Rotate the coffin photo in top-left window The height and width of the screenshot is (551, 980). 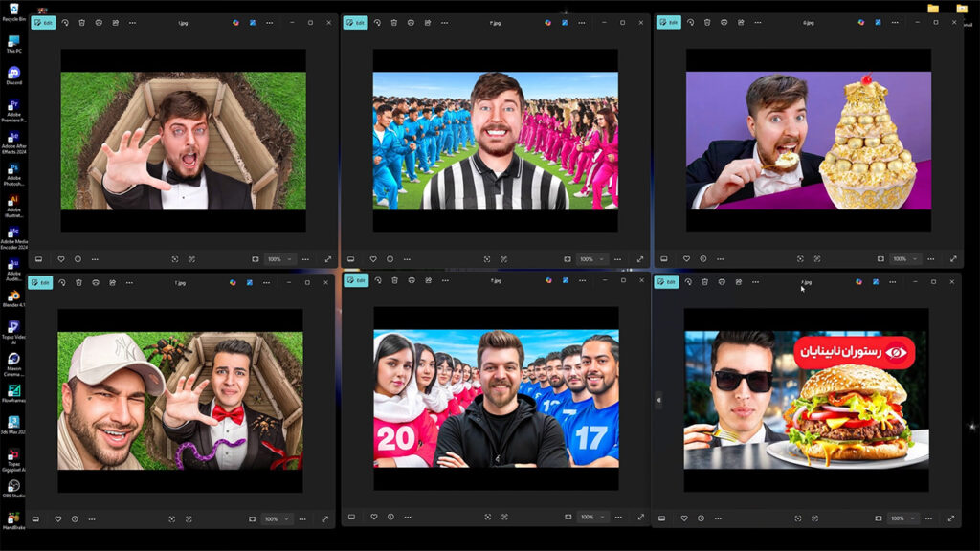(65, 23)
